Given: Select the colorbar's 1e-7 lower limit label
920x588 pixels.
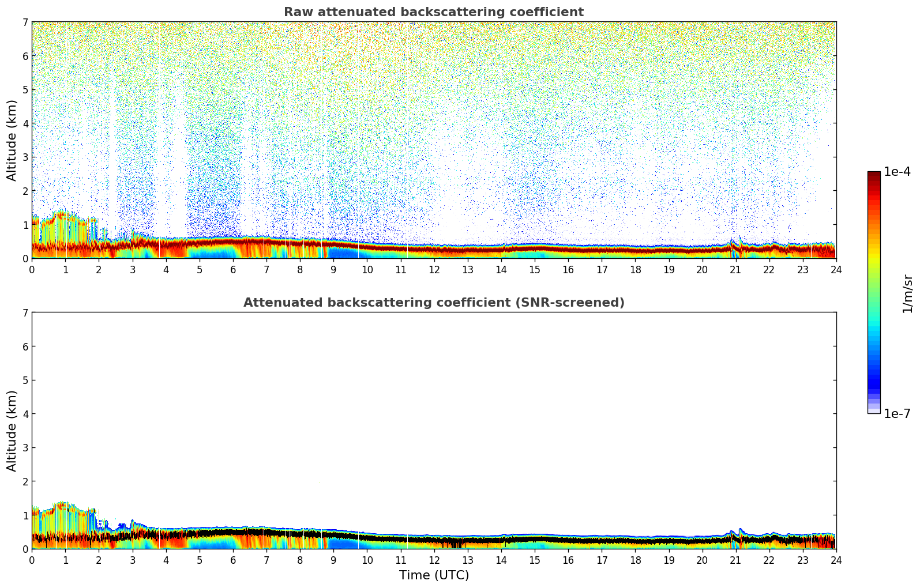Looking at the screenshot, I should [897, 413].
